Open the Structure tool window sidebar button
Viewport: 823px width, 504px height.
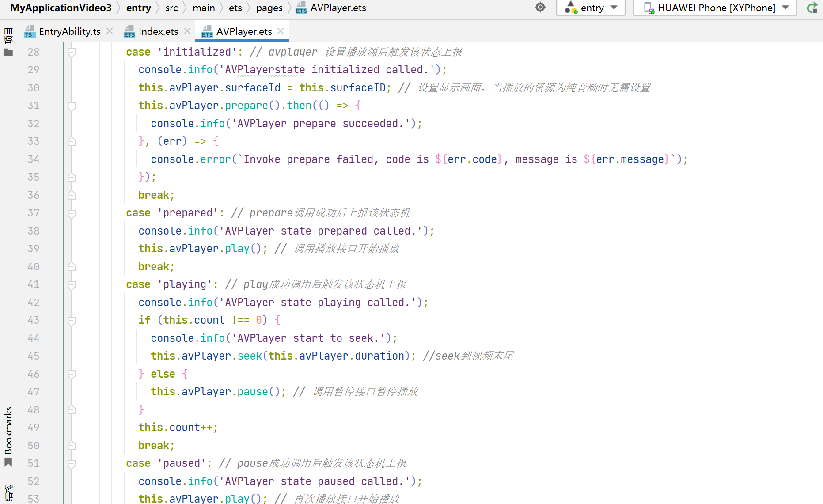click(8, 493)
